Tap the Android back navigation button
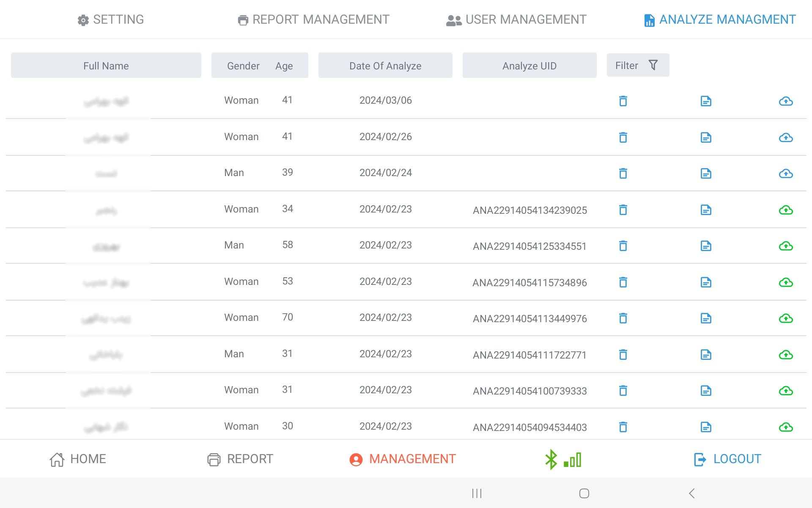The width and height of the screenshot is (812, 508). coord(692,493)
